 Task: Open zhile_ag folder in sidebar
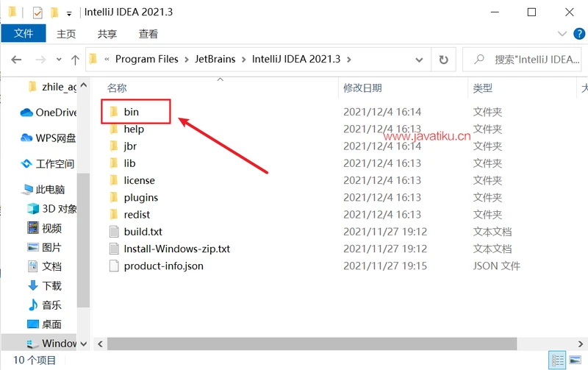[x=53, y=87]
